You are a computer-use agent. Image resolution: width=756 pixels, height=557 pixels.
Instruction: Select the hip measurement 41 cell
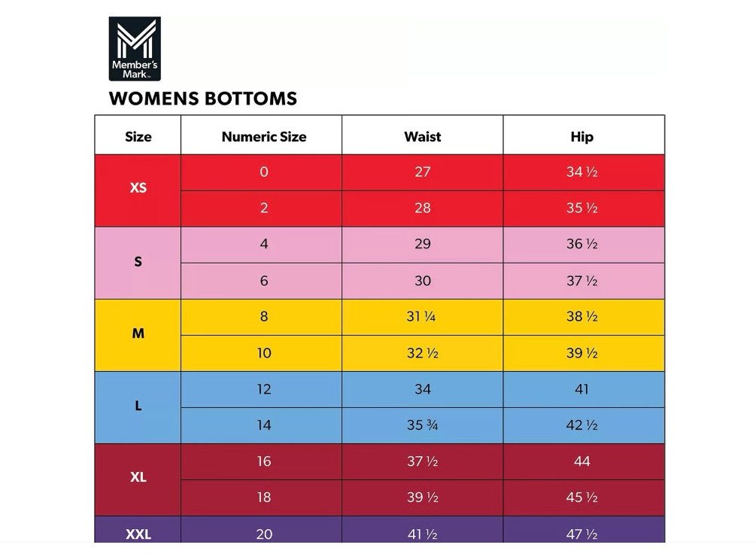[x=581, y=389]
